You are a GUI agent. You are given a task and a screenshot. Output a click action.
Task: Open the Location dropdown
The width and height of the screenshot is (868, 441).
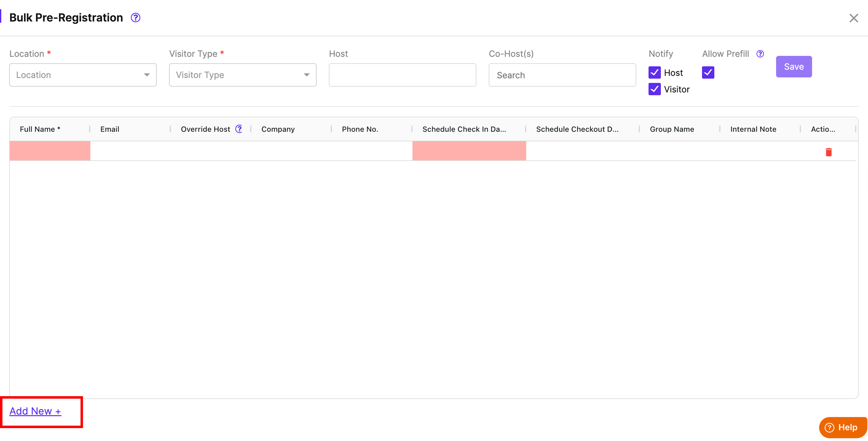[x=83, y=75]
